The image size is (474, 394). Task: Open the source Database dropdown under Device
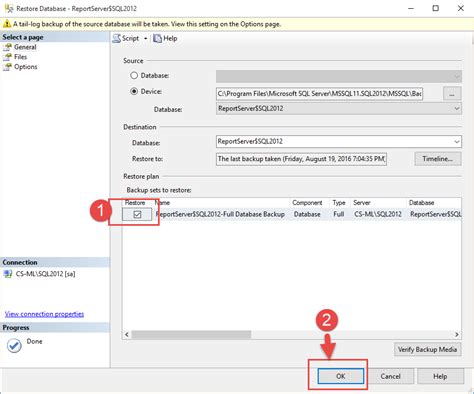(339, 108)
